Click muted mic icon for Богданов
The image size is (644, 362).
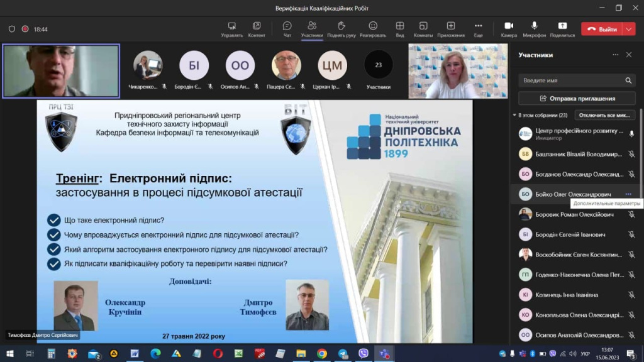(631, 174)
